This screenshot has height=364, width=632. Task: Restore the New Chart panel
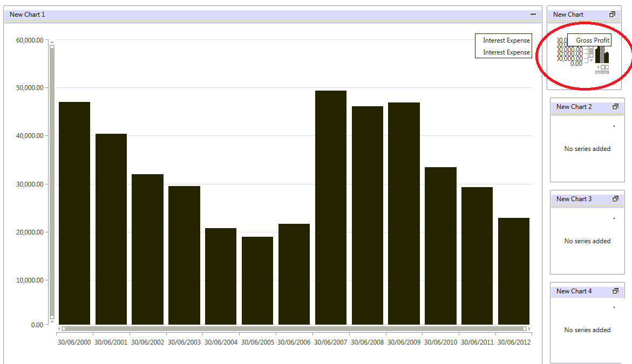point(612,15)
